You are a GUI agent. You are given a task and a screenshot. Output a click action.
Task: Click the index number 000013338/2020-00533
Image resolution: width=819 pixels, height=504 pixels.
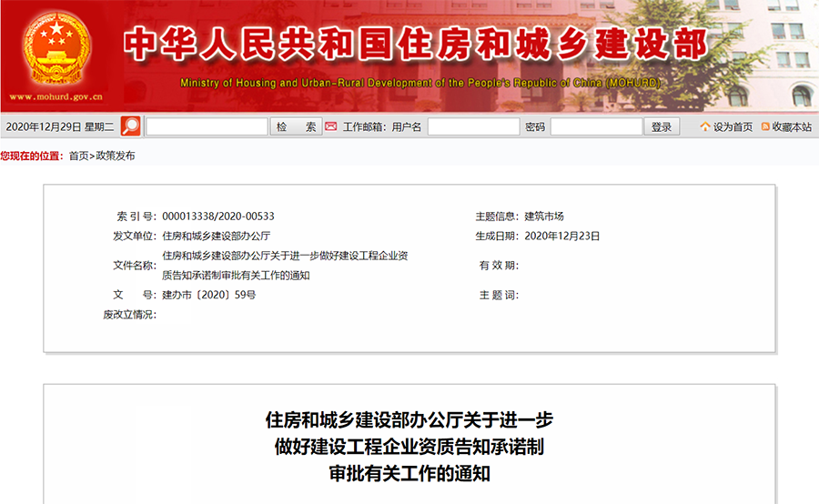218,217
